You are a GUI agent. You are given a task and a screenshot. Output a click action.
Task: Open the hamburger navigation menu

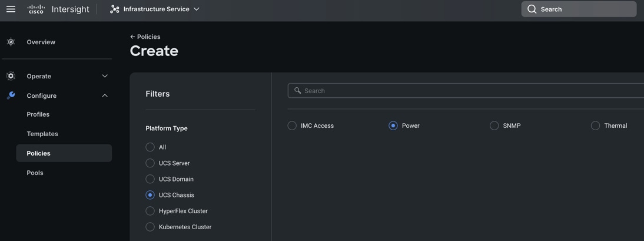coord(11,9)
